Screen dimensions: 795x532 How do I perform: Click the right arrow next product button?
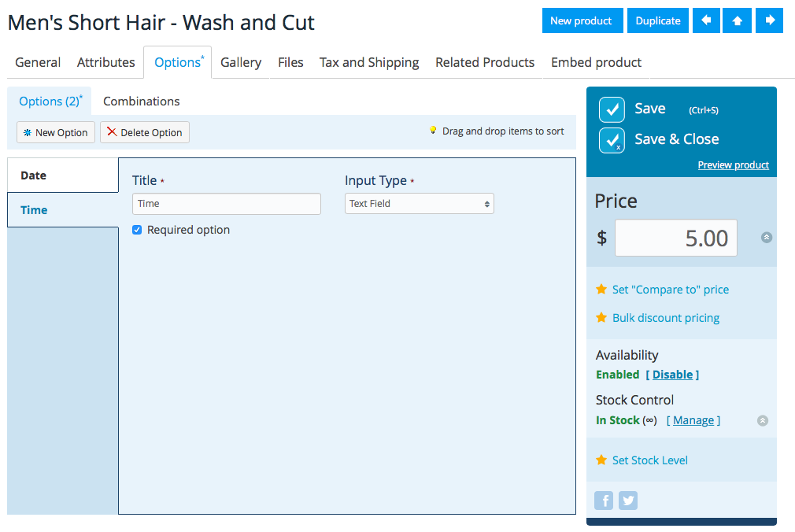pos(769,20)
